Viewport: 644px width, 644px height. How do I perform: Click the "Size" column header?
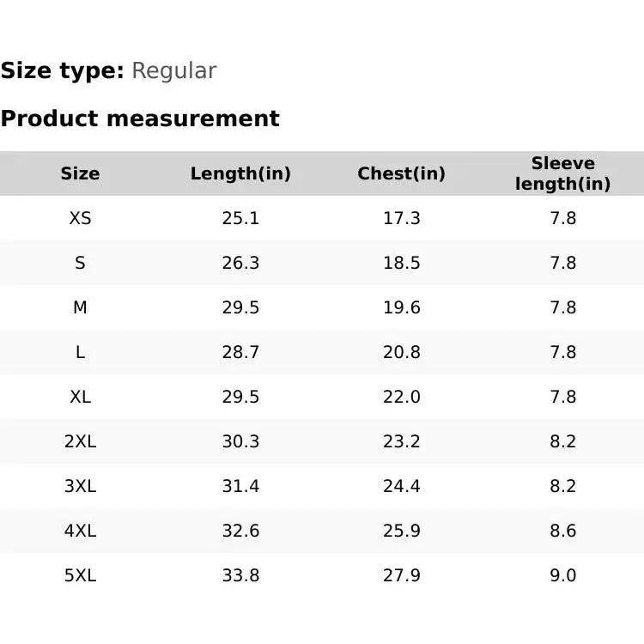click(x=80, y=173)
